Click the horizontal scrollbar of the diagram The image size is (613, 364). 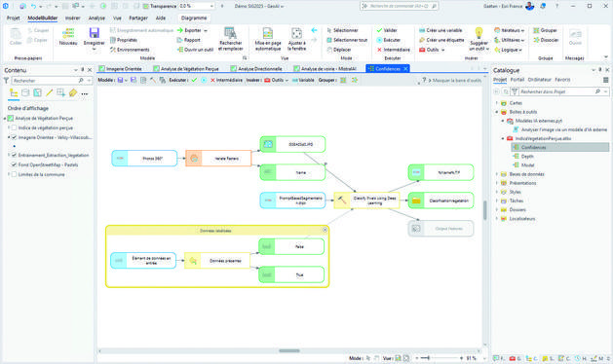[289, 350]
